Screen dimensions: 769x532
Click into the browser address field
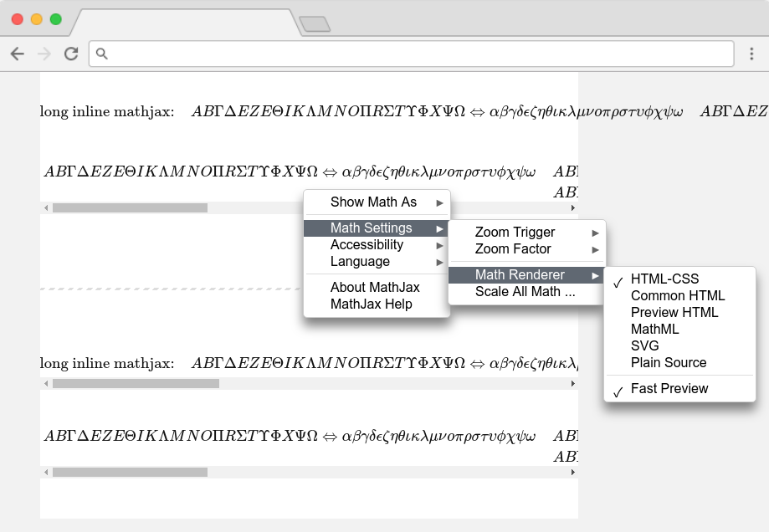click(418, 54)
